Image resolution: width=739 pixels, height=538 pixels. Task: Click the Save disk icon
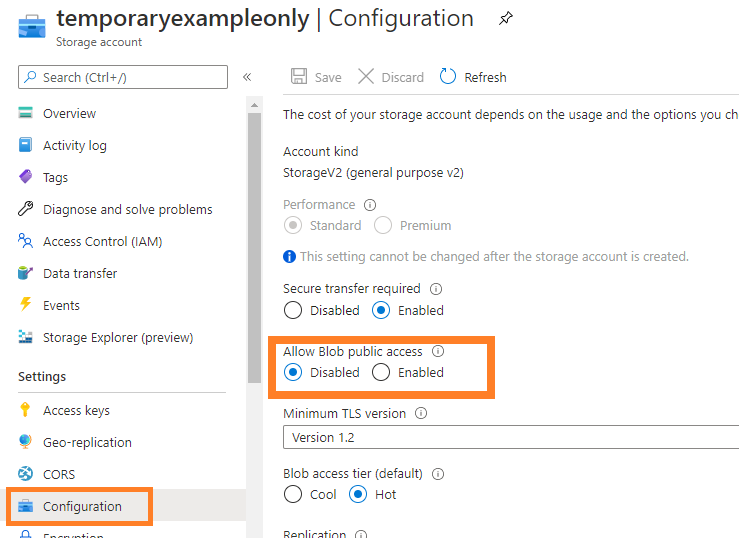[298, 77]
